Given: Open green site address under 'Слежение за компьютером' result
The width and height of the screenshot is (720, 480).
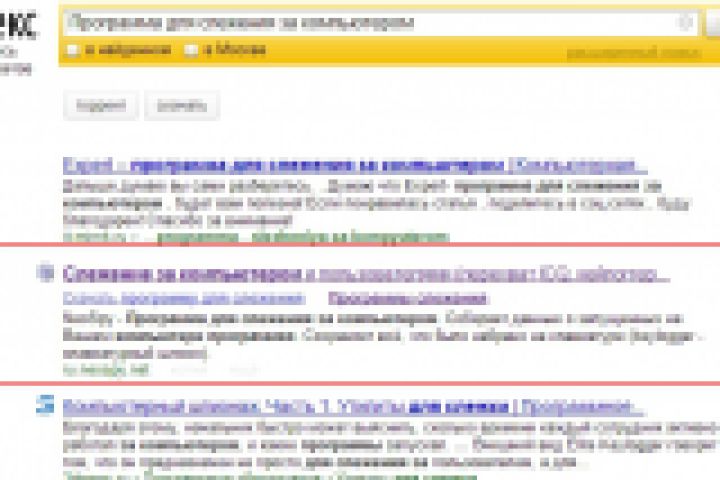Looking at the screenshot, I should pyautogui.click(x=107, y=370).
